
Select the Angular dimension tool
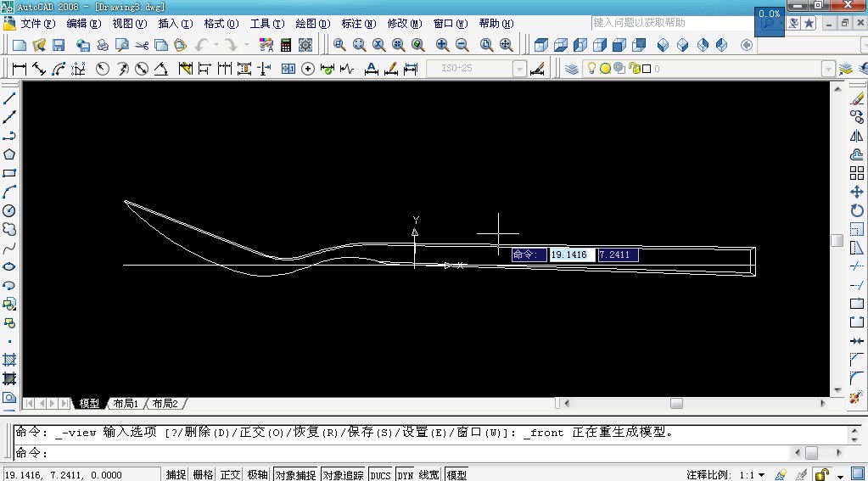(x=161, y=69)
